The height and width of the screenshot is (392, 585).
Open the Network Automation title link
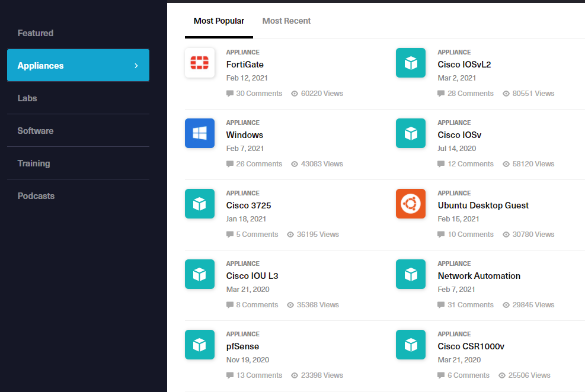(x=479, y=276)
